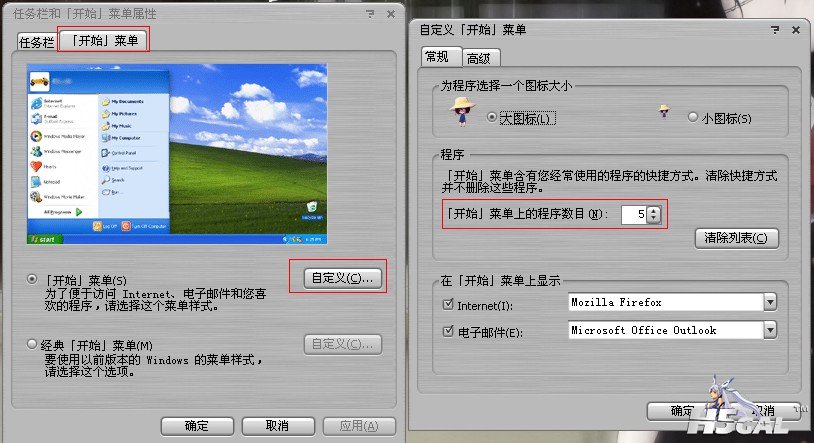Image resolution: width=814 pixels, height=443 pixels.
Task: Select the 大图标(L) radio button
Action: tap(491, 117)
